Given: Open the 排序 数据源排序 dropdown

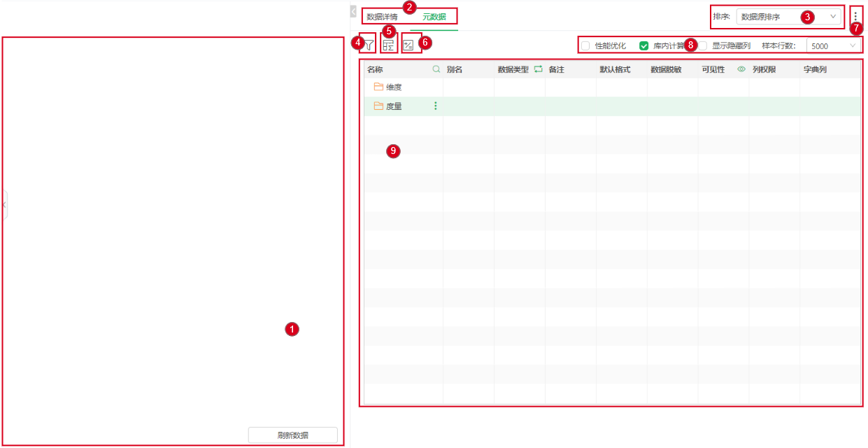Looking at the screenshot, I should tap(788, 17).
